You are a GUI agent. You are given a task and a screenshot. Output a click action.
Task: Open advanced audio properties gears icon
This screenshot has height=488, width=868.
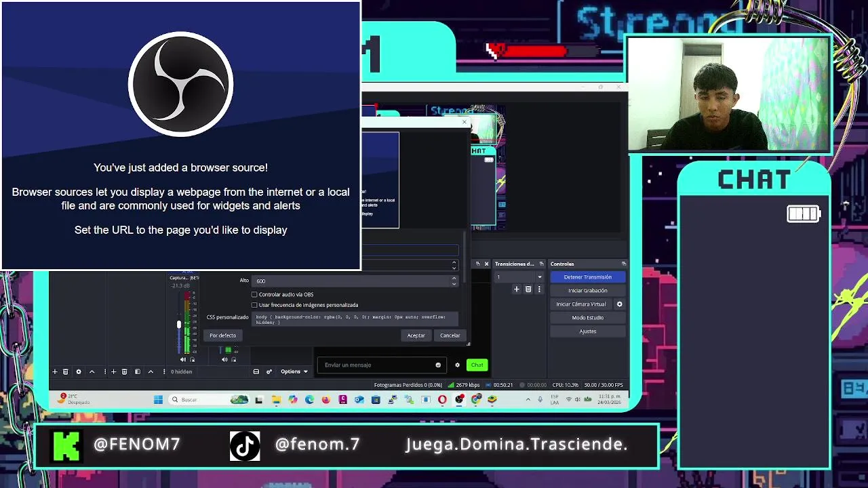(269, 371)
